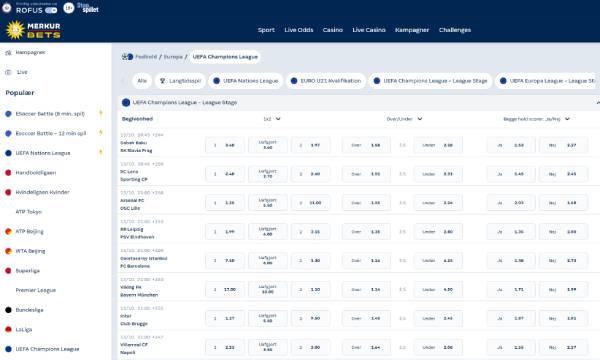
Task: Click Handboldligaen flag icon
Action: point(8,173)
